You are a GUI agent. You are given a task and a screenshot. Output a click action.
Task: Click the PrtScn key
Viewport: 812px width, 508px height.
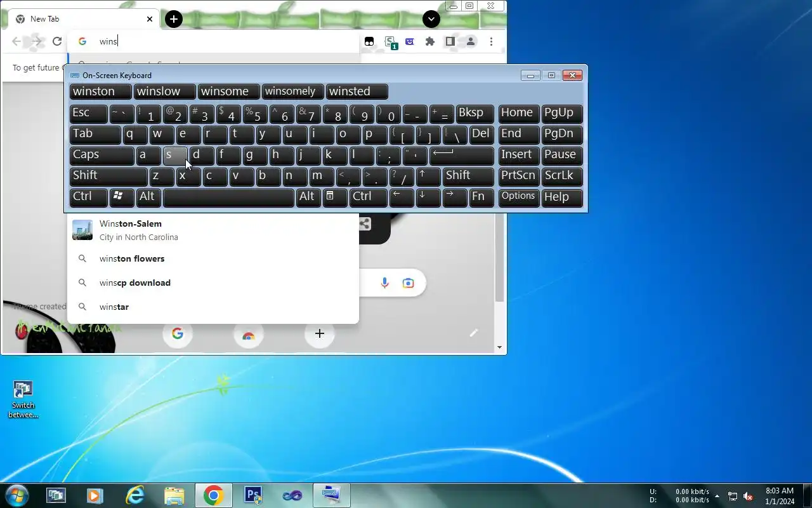coord(519,177)
